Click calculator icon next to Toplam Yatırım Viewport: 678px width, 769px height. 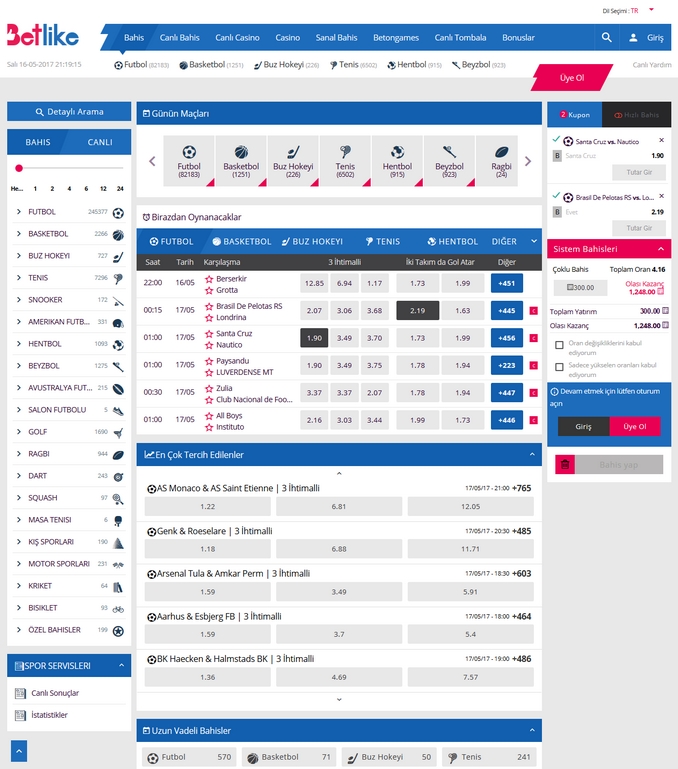(x=665, y=311)
